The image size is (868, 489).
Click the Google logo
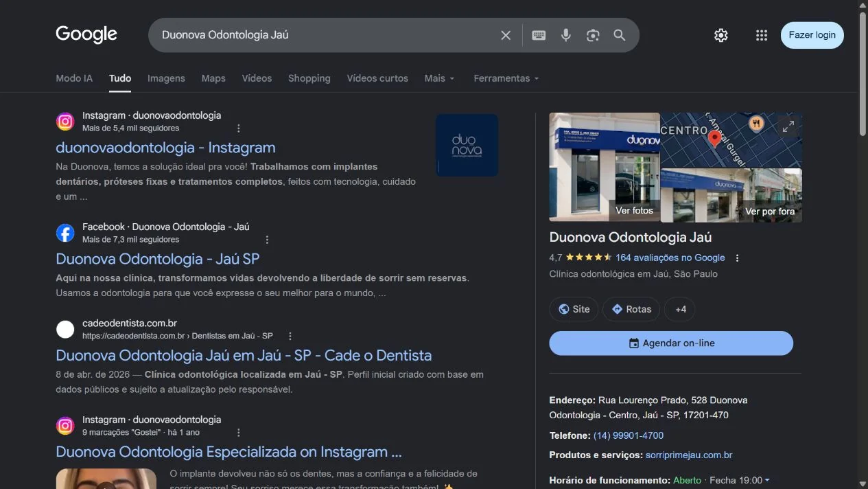click(86, 34)
